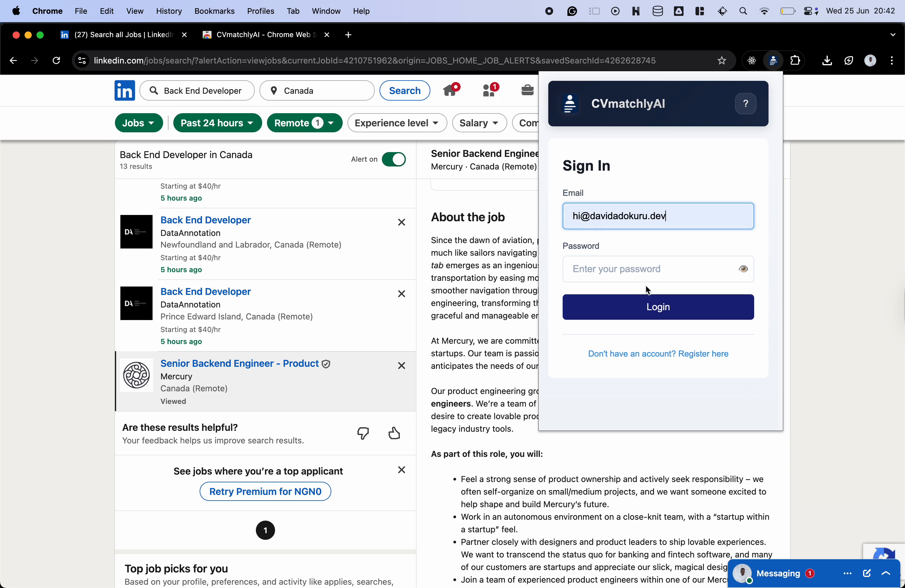Open the LinkedIn Jobs briefcase icon
This screenshot has height=588, width=905.
[x=527, y=90]
